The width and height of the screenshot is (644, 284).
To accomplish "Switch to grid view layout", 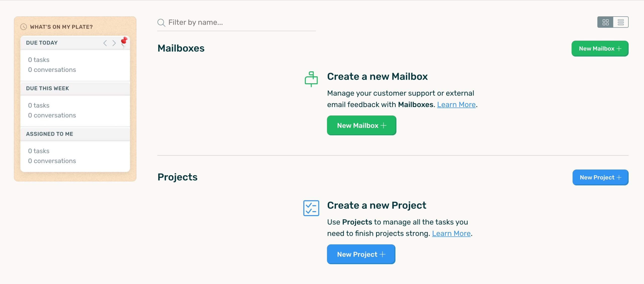I will [x=606, y=22].
